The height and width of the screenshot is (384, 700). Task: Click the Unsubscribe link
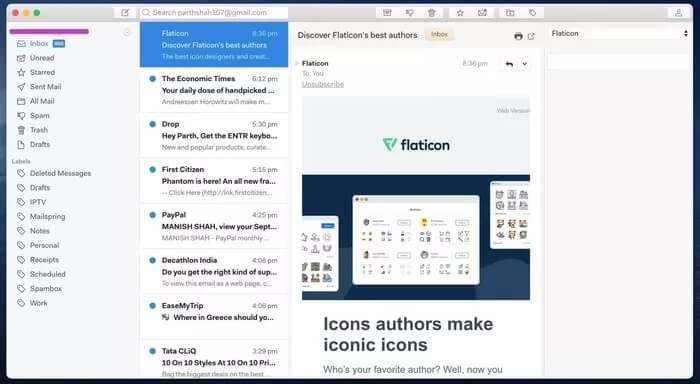coord(323,84)
